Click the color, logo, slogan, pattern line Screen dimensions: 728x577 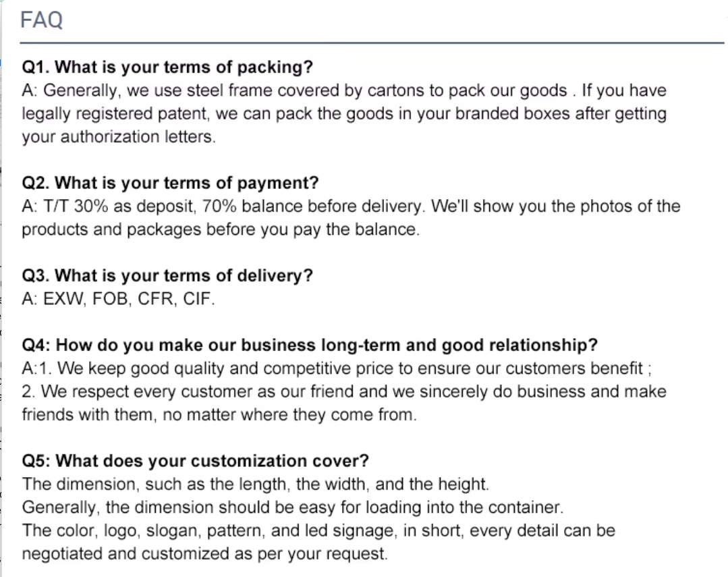tap(318, 530)
